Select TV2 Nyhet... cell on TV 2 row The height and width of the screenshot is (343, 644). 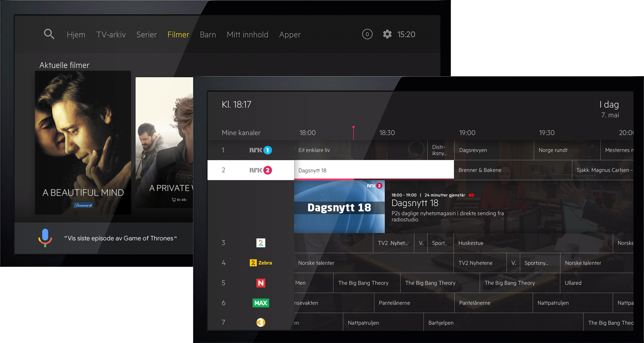(x=393, y=243)
